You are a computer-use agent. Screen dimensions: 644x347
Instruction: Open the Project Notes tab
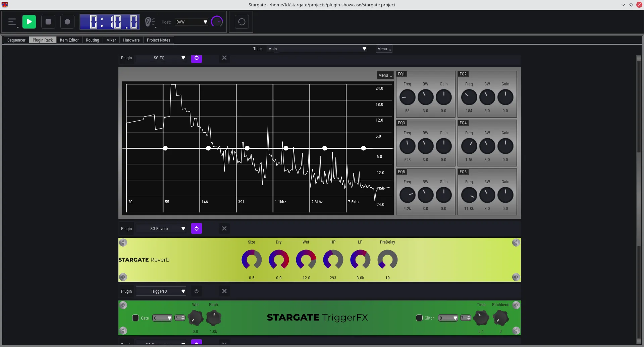coord(158,40)
